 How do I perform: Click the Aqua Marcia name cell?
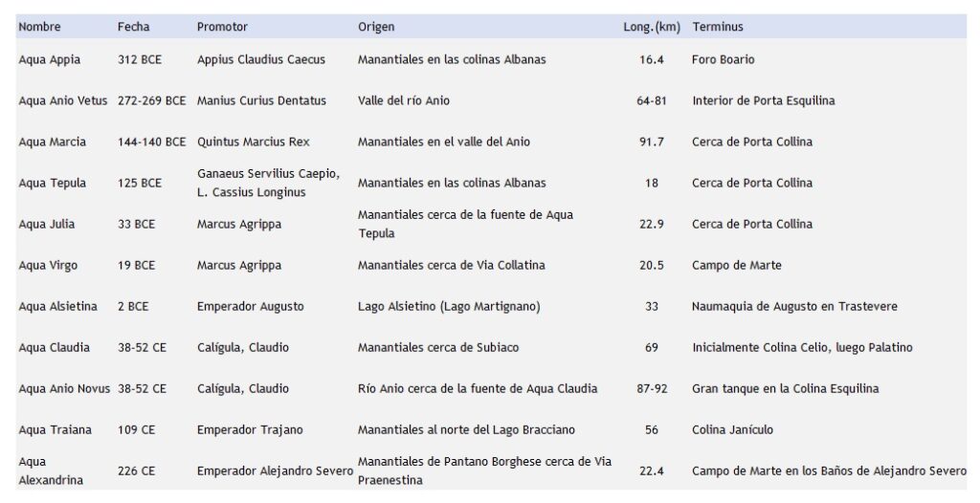tap(52, 142)
